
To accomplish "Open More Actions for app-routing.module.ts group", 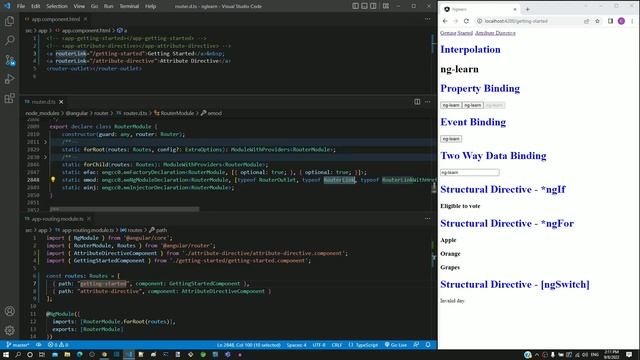I will (x=427, y=218).
